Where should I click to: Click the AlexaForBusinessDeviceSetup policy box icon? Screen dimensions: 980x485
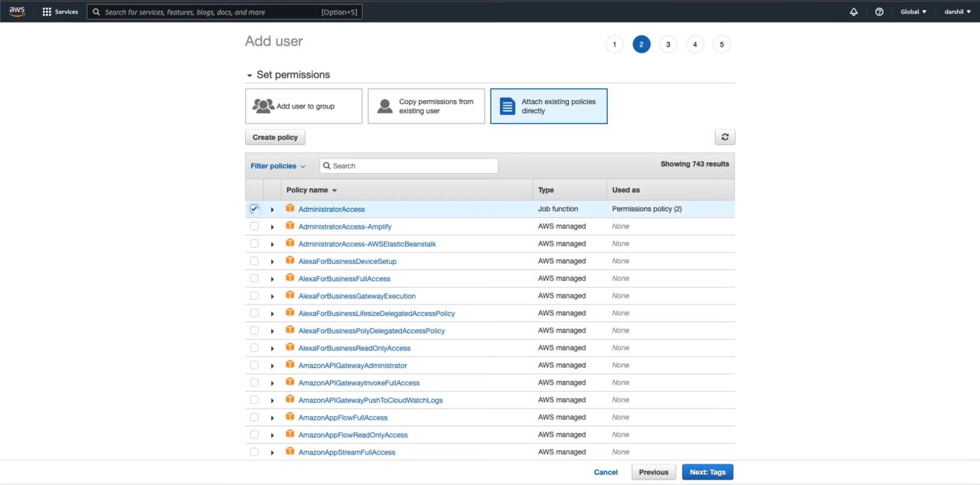[290, 260]
